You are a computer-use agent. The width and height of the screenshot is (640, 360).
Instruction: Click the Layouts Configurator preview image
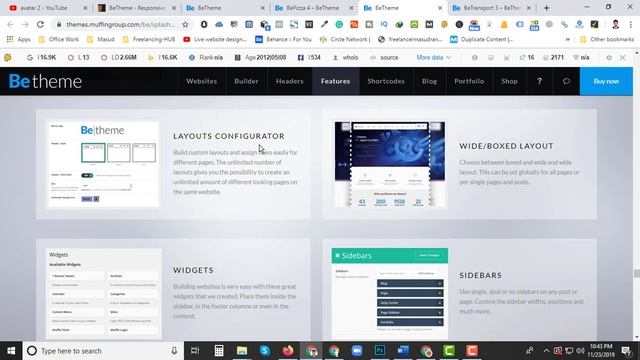click(x=103, y=164)
